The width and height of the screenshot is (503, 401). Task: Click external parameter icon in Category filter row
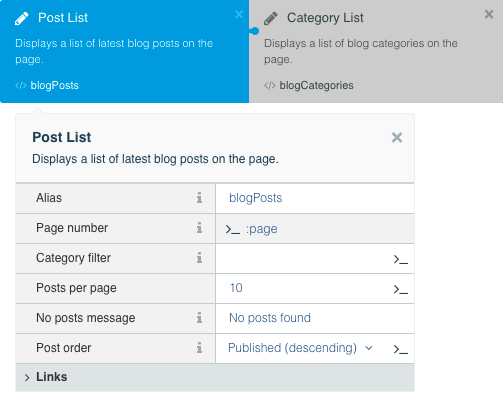click(x=400, y=259)
